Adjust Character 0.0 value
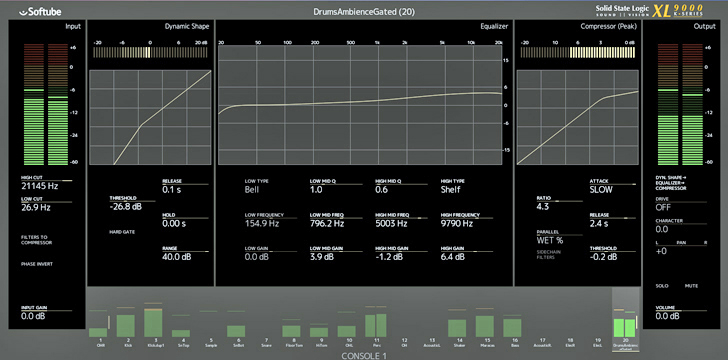This screenshot has width=728, height=360. pyautogui.click(x=681, y=226)
